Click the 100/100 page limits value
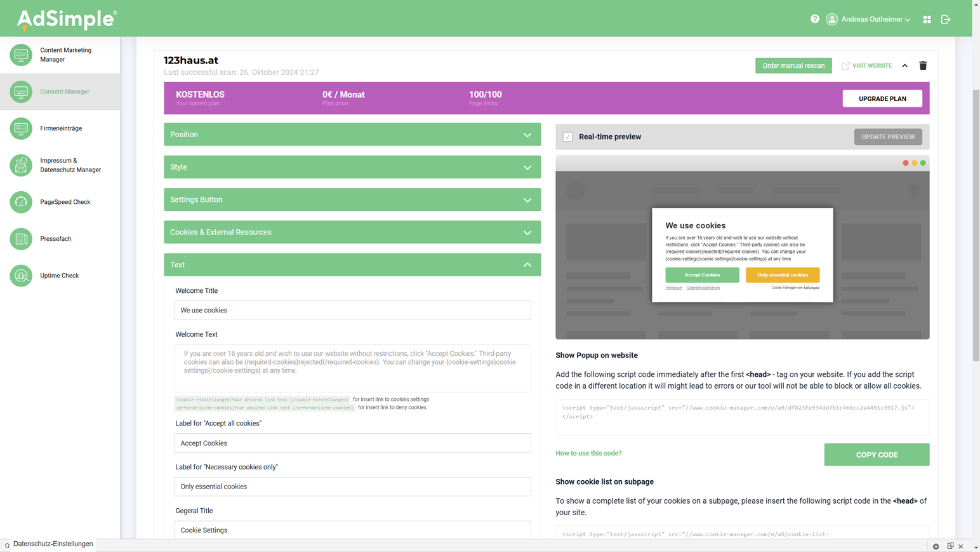Screen dimensions: 980x552 (x=485, y=95)
